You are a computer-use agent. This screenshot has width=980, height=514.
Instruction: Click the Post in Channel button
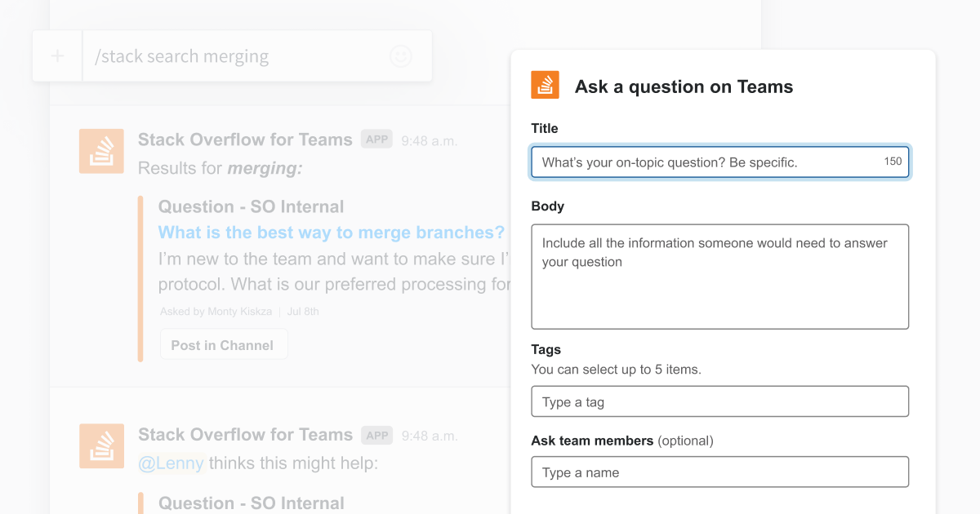click(223, 343)
